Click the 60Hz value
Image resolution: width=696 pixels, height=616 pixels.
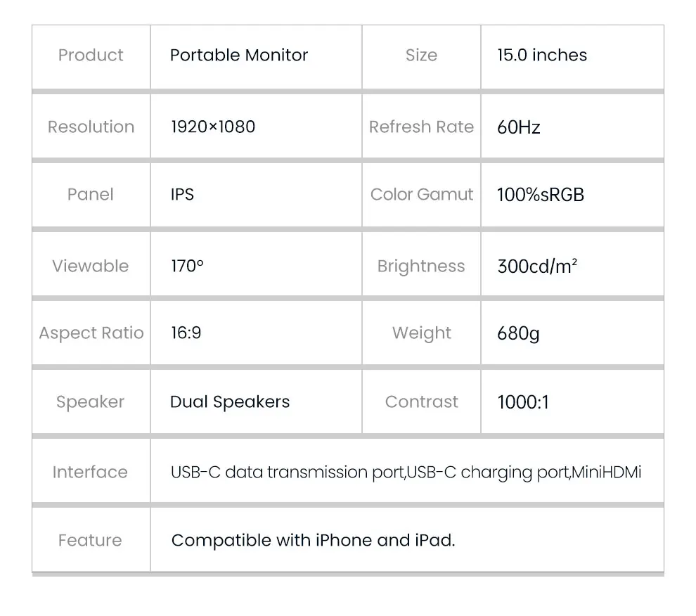point(519,127)
